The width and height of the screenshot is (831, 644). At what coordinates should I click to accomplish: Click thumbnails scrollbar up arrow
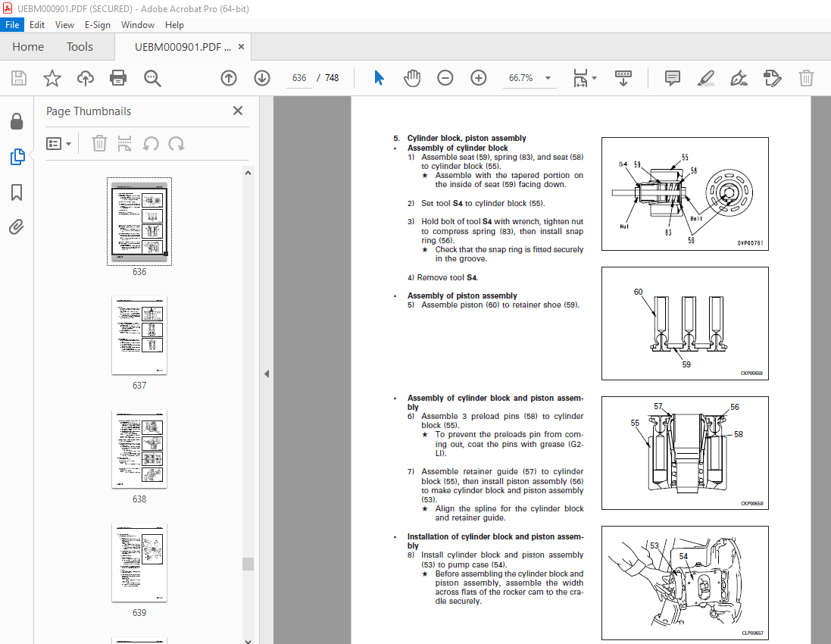point(248,173)
